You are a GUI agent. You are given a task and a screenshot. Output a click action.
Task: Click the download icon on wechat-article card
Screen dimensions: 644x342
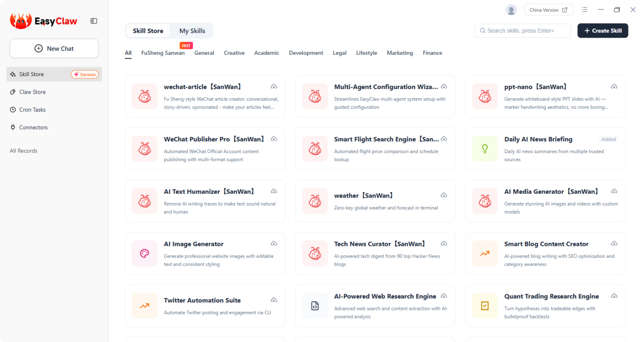pos(274,87)
